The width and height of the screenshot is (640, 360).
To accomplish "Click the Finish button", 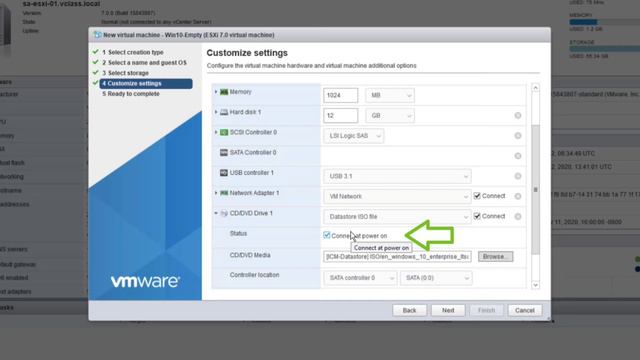I will click(487, 310).
